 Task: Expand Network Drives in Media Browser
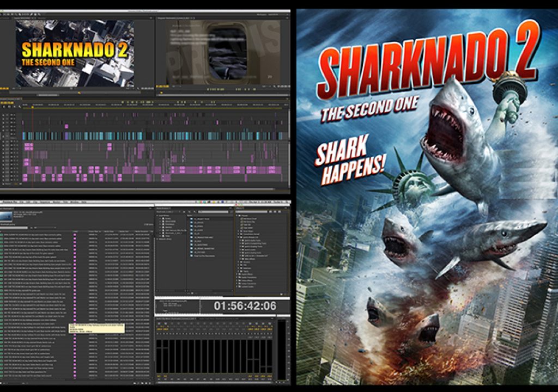157,239
